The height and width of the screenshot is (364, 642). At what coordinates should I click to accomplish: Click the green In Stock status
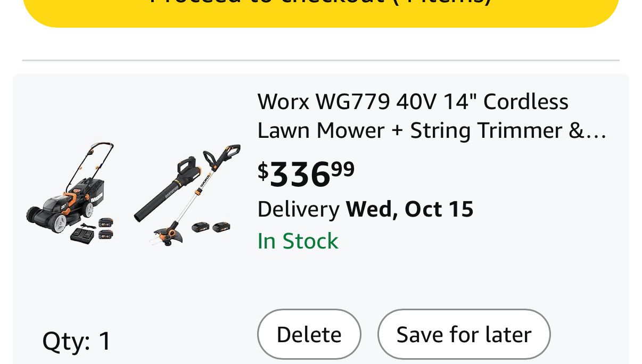pyautogui.click(x=298, y=241)
